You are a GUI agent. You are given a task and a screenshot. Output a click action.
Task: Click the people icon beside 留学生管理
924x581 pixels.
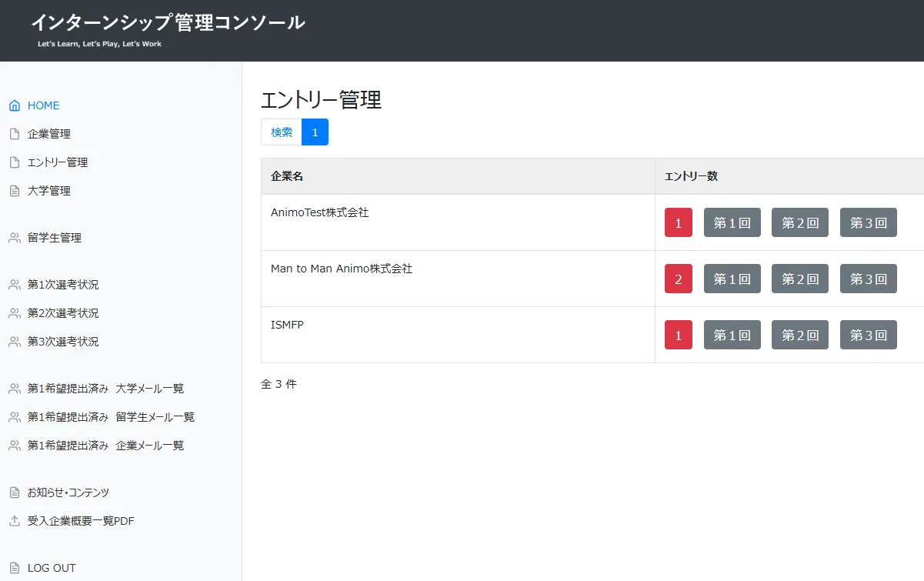click(14, 238)
